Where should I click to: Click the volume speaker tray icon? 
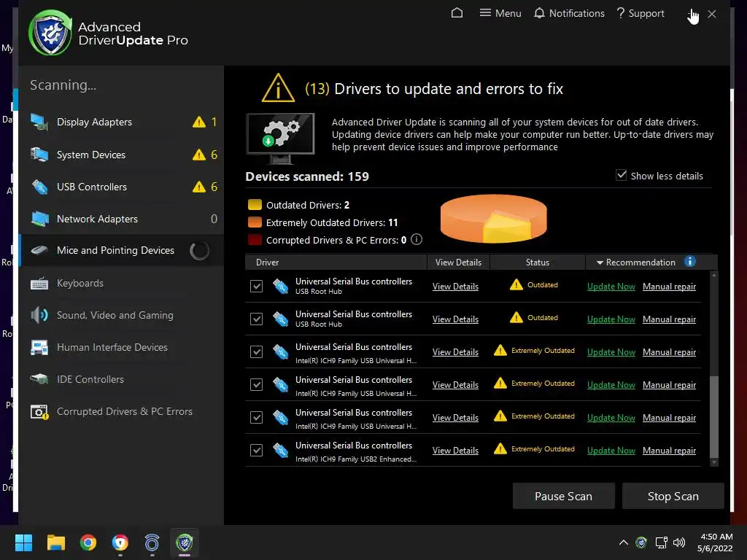click(679, 542)
